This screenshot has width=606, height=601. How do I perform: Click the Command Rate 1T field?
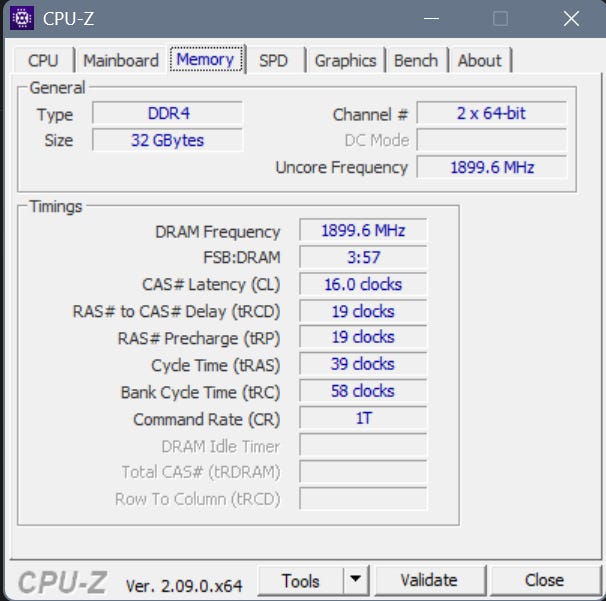click(x=363, y=418)
